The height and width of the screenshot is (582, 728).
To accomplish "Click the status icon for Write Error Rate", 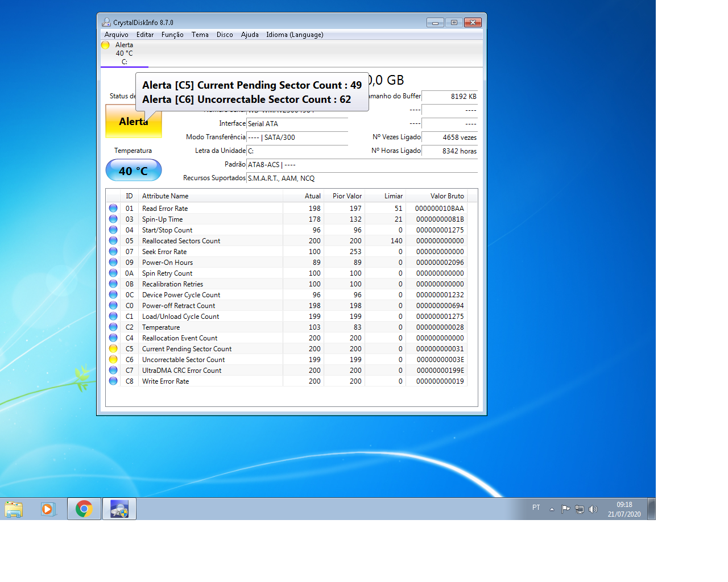I will [113, 381].
